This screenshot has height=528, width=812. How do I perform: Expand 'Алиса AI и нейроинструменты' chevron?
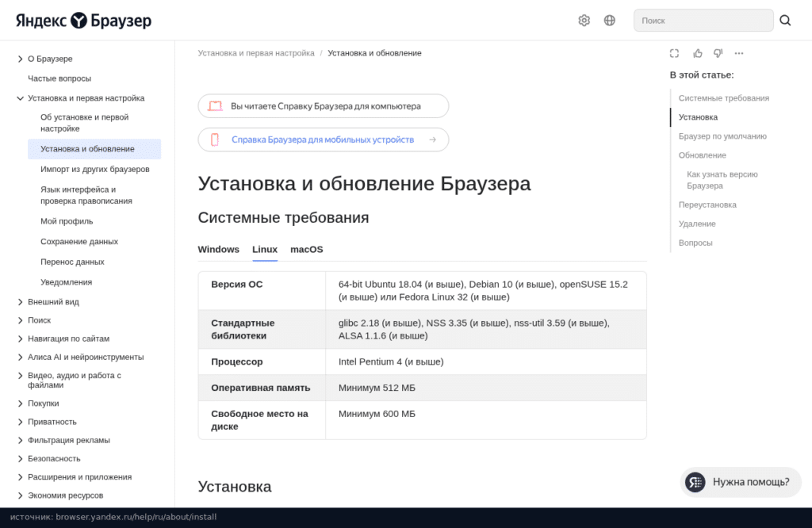coord(20,358)
